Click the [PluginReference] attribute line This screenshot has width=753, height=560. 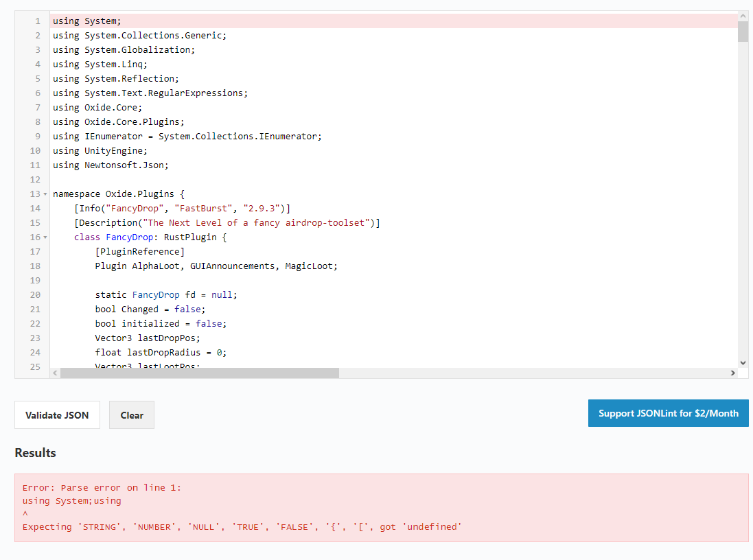(140, 252)
